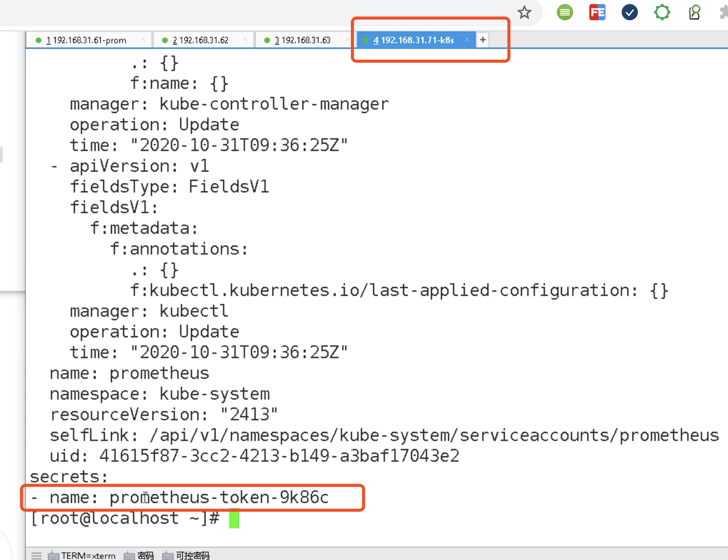Click the 'manager: kube-controller-manager' line

229,104
